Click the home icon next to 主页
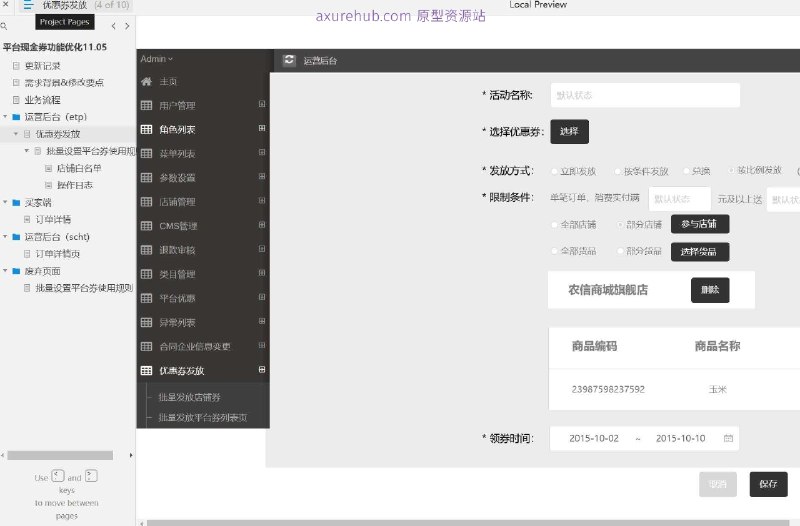800x526 pixels. tap(146, 82)
